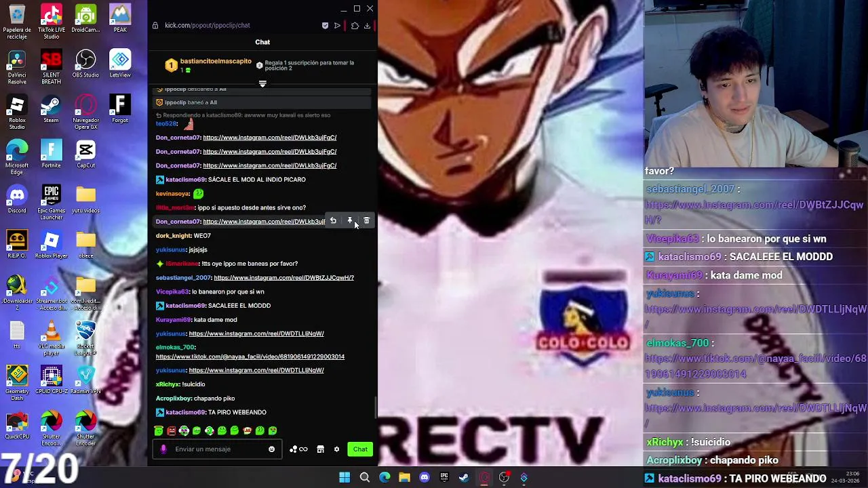Click the kick.com popout address bar URL
The image size is (868, 488).
208,26
